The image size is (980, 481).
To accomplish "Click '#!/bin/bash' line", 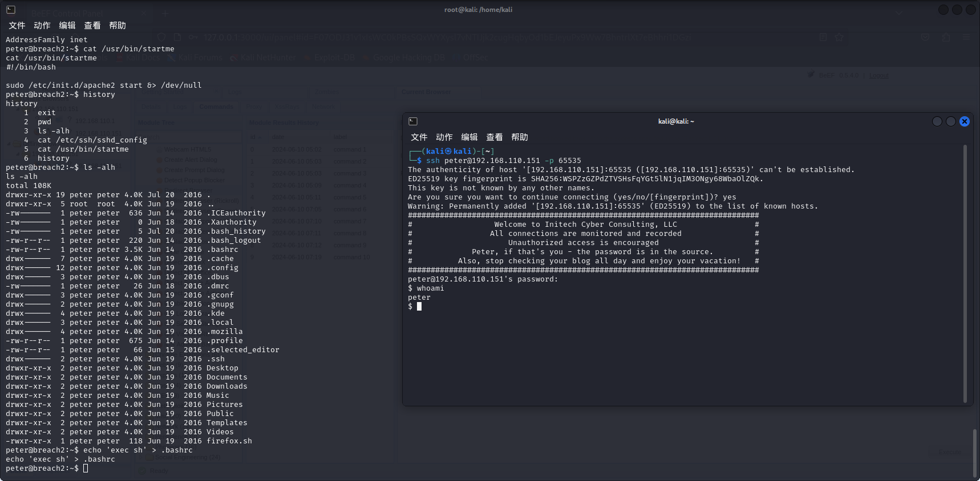I will (31, 67).
